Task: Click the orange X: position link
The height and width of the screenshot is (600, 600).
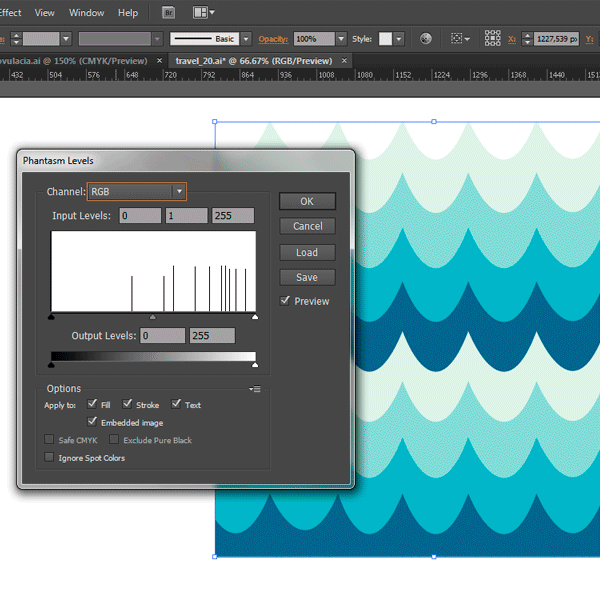Action: 512,39
